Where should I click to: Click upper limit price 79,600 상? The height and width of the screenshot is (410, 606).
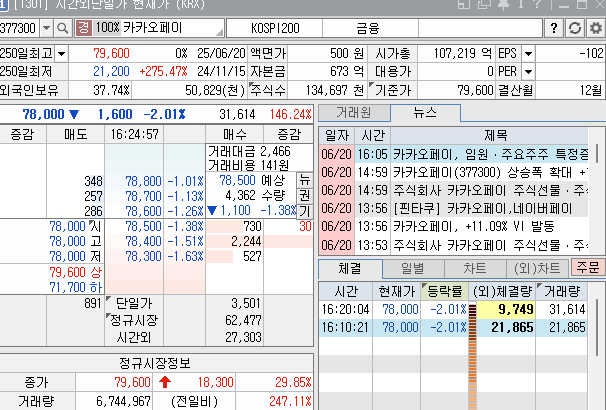tap(75, 272)
